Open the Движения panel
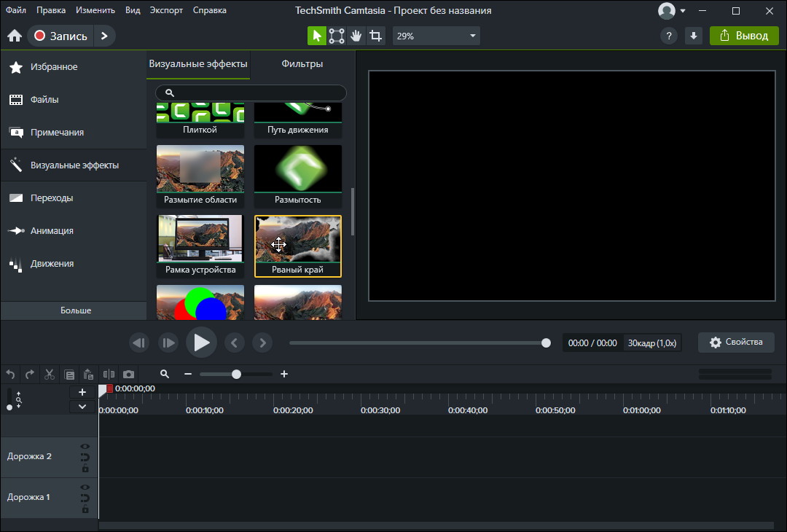Viewport: 787px width, 532px height. click(x=74, y=264)
